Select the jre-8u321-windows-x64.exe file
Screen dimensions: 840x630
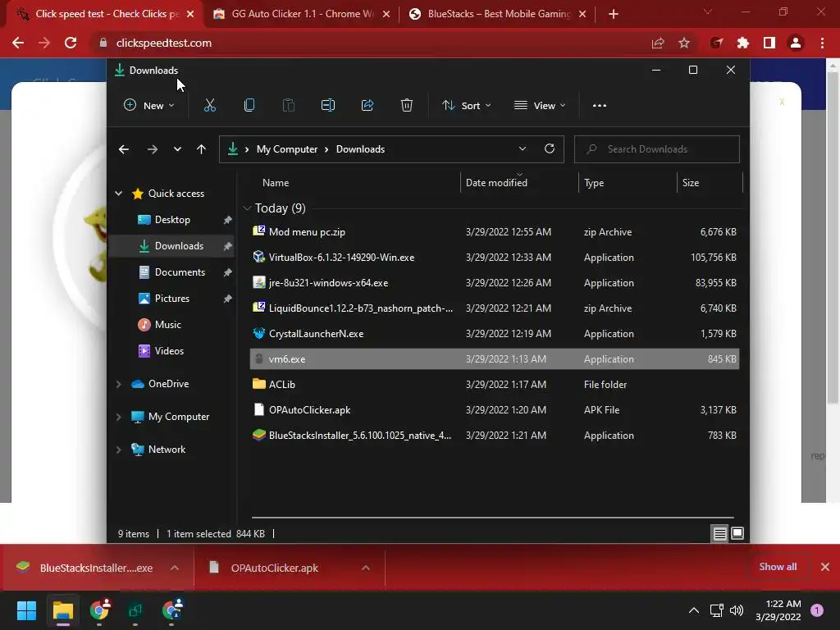coord(495,283)
